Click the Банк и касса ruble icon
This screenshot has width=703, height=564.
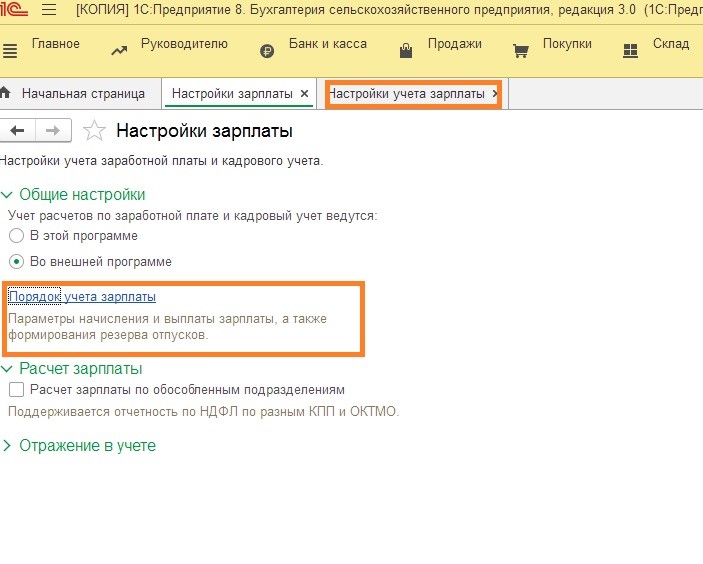click(x=267, y=52)
